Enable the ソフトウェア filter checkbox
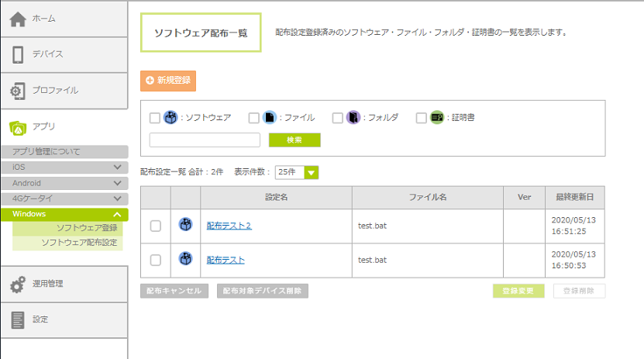The width and height of the screenshot is (644, 359). [x=155, y=118]
